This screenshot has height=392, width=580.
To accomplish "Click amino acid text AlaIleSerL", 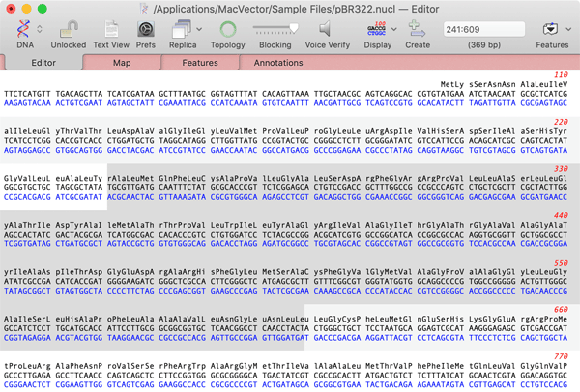I will tap(27, 319).
